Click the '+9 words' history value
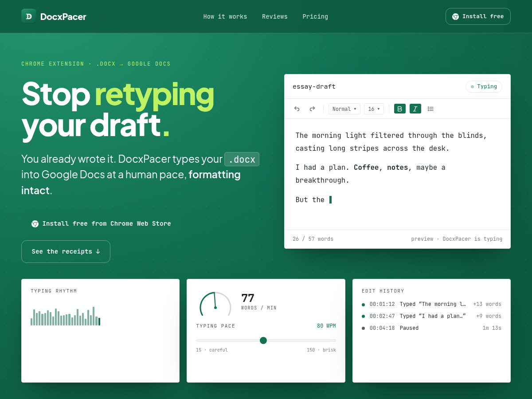 click(489, 316)
